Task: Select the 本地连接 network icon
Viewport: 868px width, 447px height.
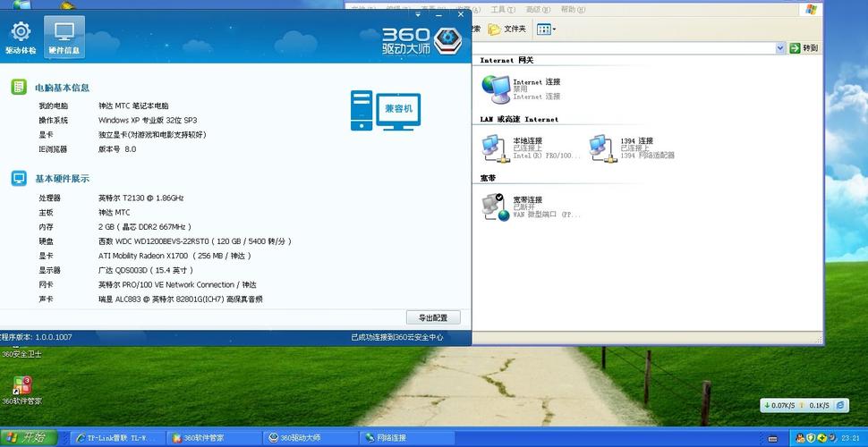Action: point(493,148)
